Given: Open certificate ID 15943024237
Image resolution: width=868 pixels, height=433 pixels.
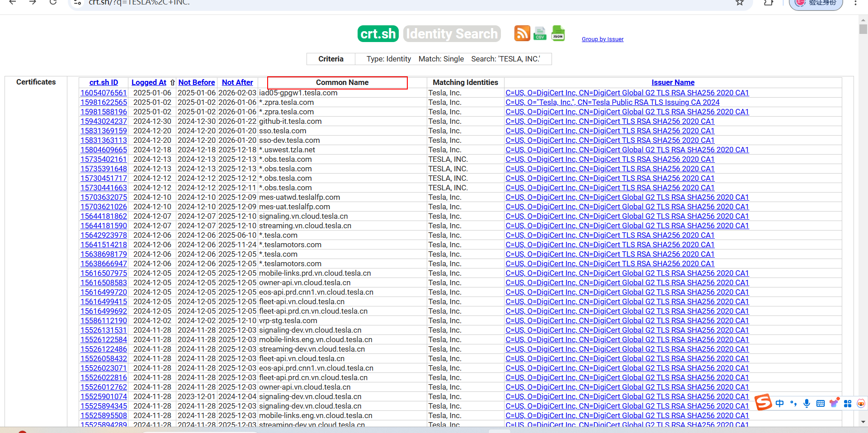Looking at the screenshot, I should pyautogui.click(x=104, y=121).
